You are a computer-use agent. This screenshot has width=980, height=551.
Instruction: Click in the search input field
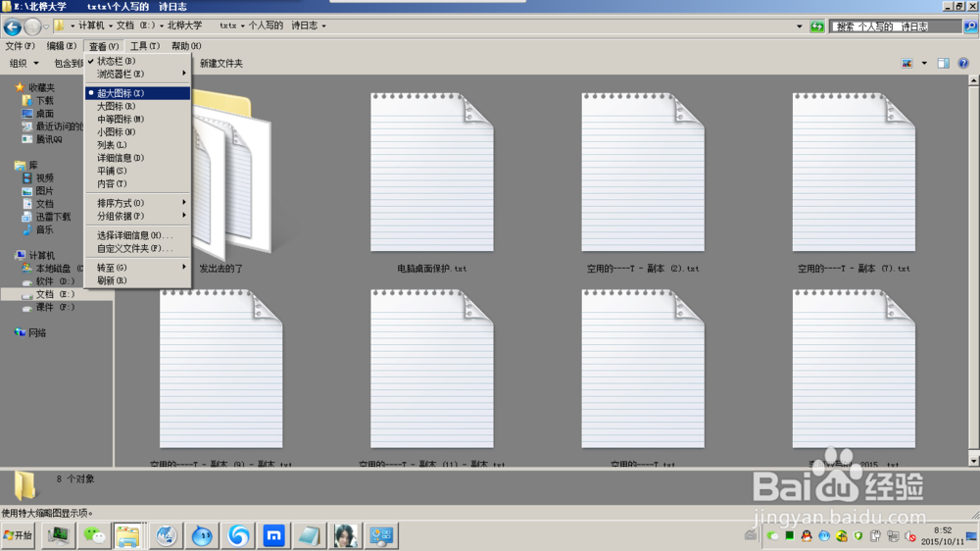[896, 26]
